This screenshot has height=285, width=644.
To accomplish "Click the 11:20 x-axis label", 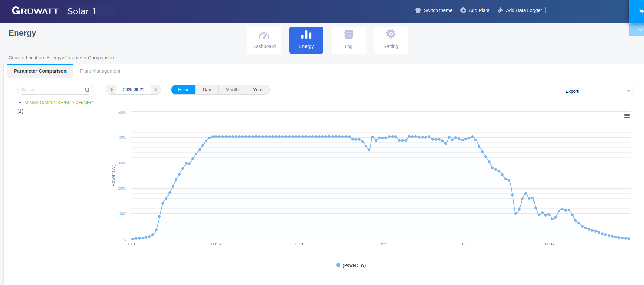I will 299,244.
